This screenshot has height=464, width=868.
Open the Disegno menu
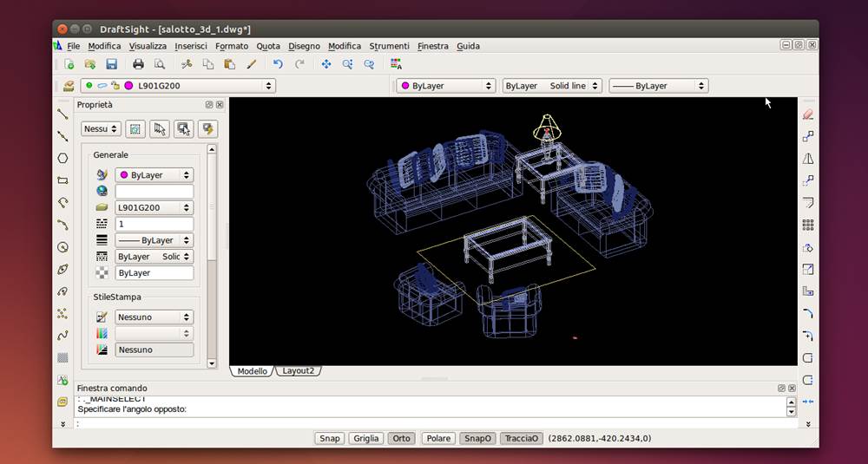tap(304, 46)
